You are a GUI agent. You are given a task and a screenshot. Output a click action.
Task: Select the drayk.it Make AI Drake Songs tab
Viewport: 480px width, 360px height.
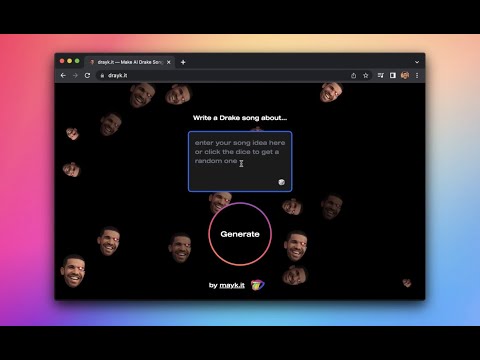pyautogui.click(x=130, y=62)
